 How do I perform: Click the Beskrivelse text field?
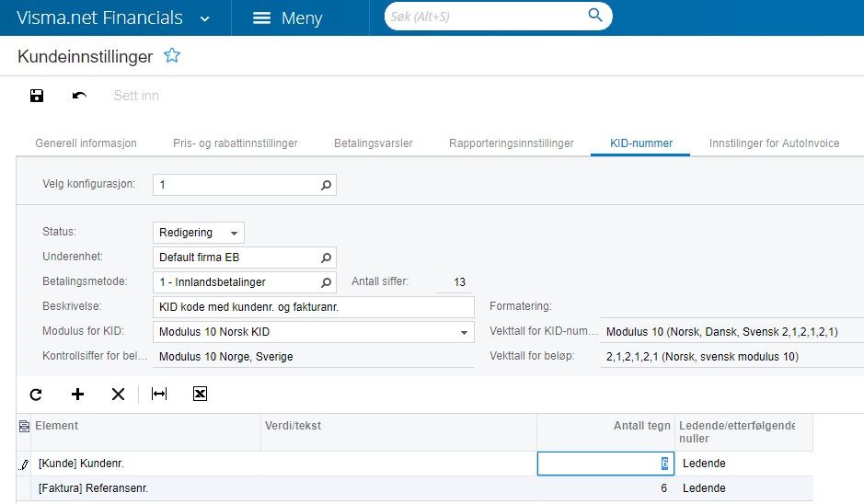point(313,307)
